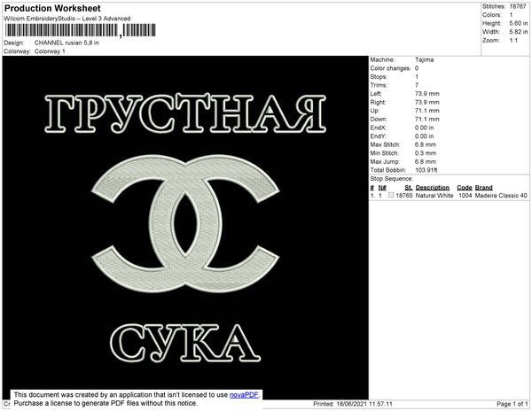This screenshot has height=411, width=532.
Task: Click the 'Color changes:' label
Action: click(390, 68)
